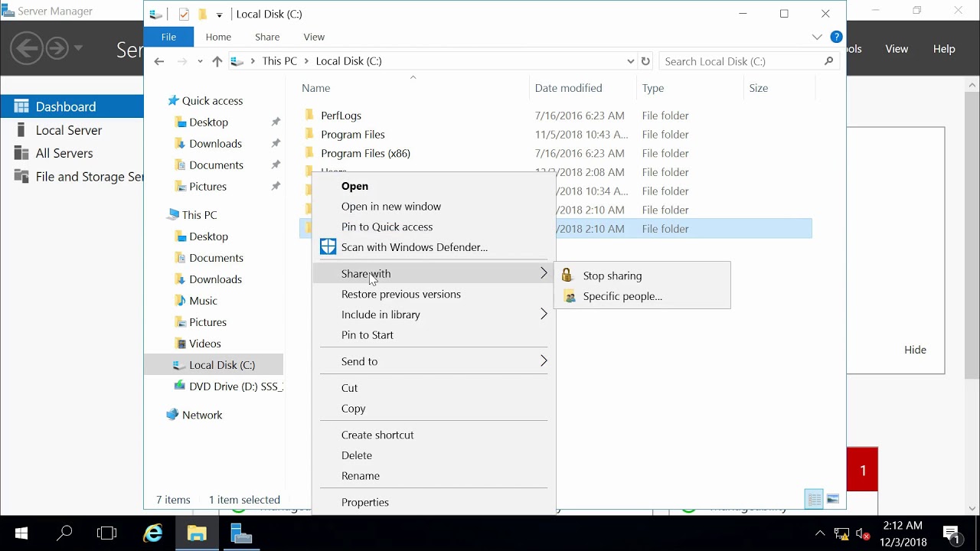Open the File tab
Screen dimensions: 980x551
point(168,37)
